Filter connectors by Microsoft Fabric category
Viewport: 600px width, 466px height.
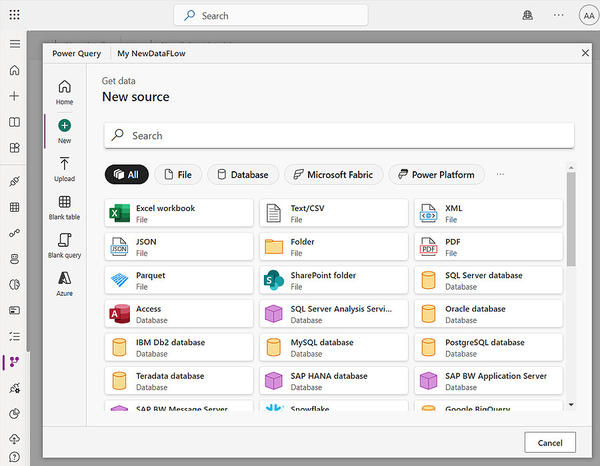[x=333, y=174]
